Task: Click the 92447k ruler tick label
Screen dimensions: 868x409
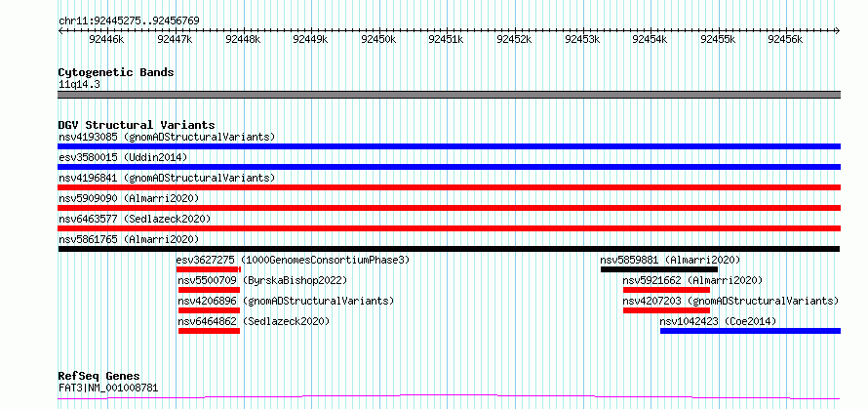Action: tap(175, 39)
